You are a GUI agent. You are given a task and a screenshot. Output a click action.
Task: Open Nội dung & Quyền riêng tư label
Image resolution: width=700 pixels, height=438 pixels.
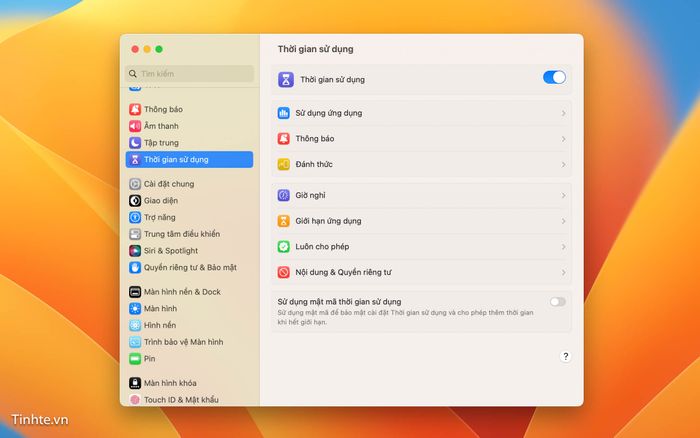[x=343, y=272]
